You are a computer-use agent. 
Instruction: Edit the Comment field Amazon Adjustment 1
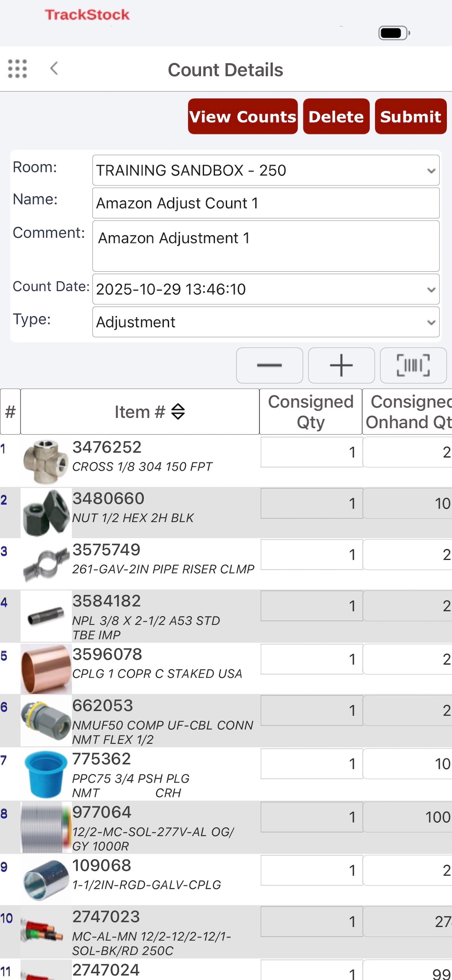[266, 246]
